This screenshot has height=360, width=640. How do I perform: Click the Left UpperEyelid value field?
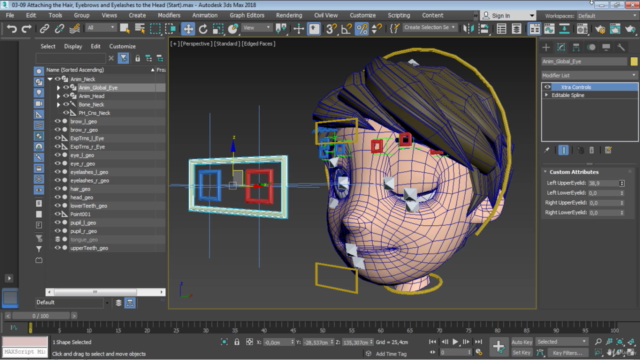[x=604, y=183]
